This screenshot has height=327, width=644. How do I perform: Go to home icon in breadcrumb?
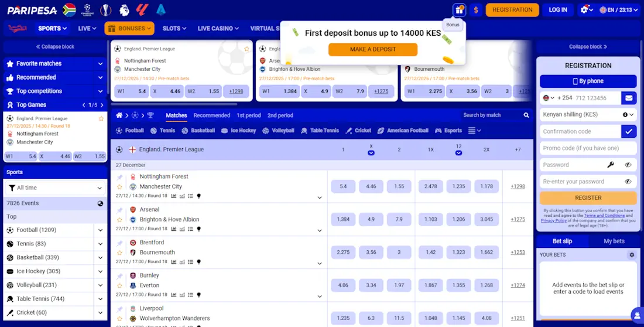[119, 115]
